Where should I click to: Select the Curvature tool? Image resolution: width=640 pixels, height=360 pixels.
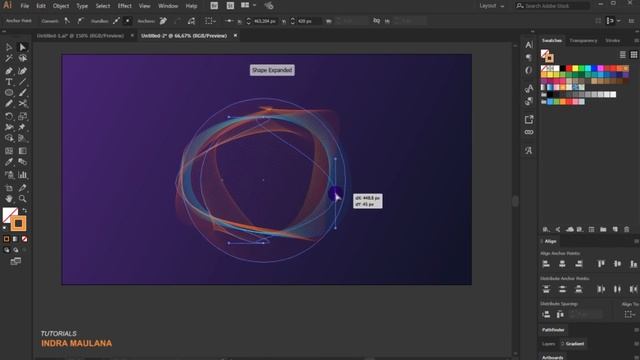tap(22, 71)
